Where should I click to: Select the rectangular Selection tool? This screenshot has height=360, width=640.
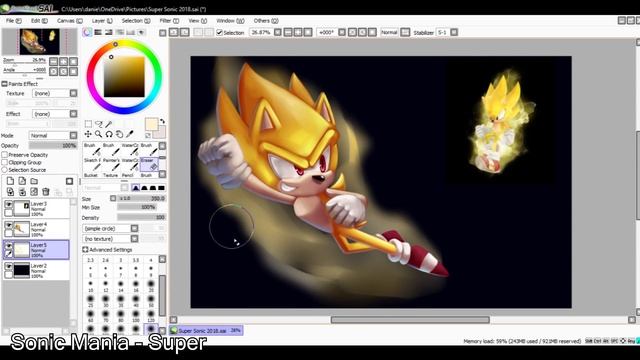88,124
